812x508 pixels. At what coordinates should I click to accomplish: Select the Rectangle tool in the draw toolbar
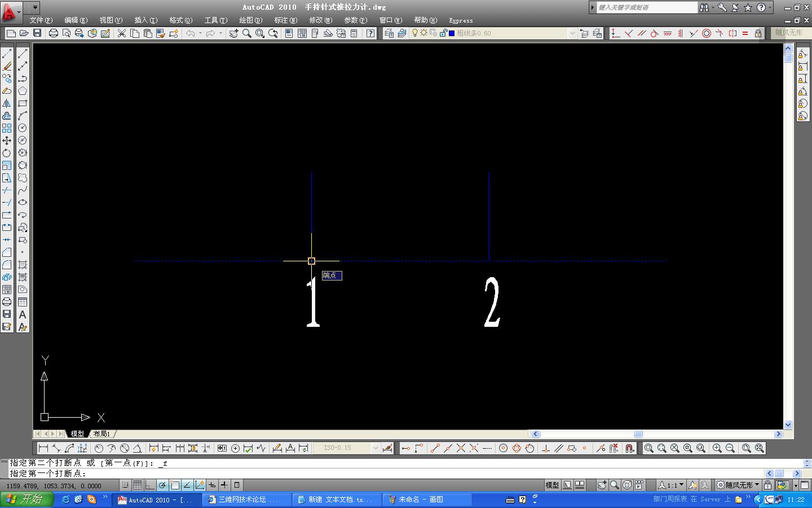(x=23, y=103)
